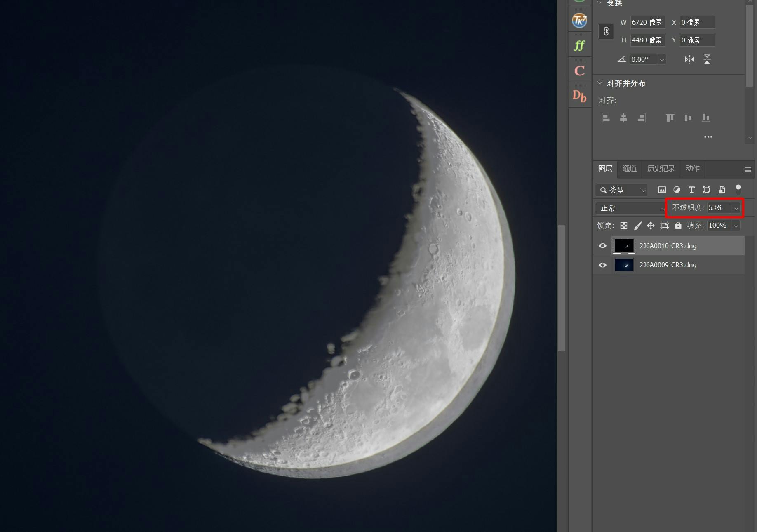Hide the 2J6A0010-CR3.dng layer

pyautogui.click(x=602, y=246)
